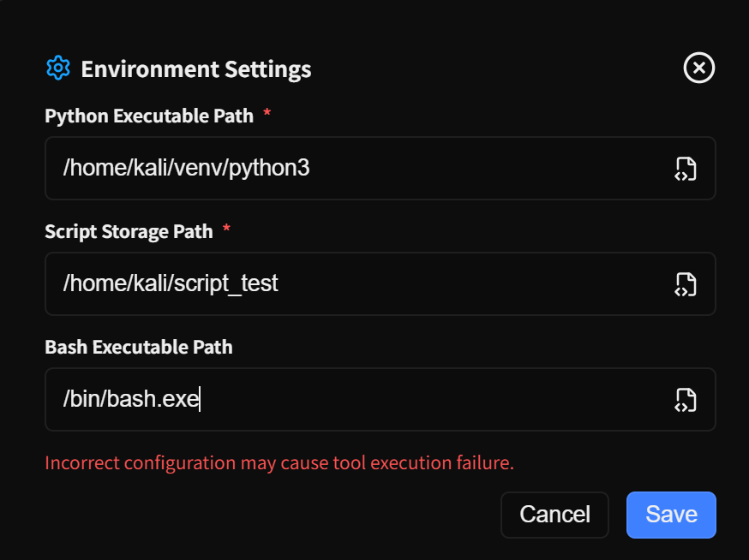Click inside the Bash Executable Path field
749x560 pixels.
coord(428,400)
